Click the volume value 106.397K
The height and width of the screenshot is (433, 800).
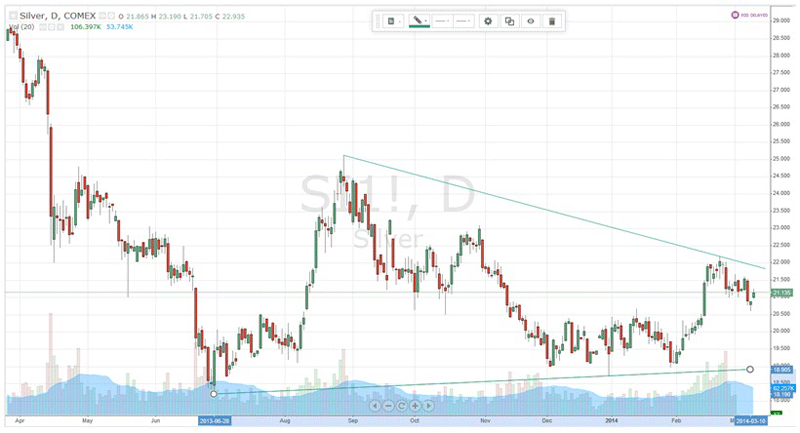pyautogui.click(x=86, y=27)
